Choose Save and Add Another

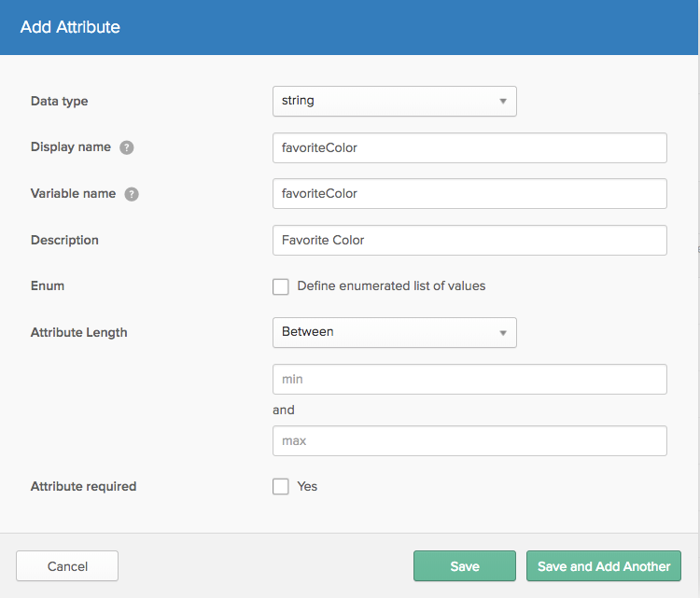pos(604,566)
